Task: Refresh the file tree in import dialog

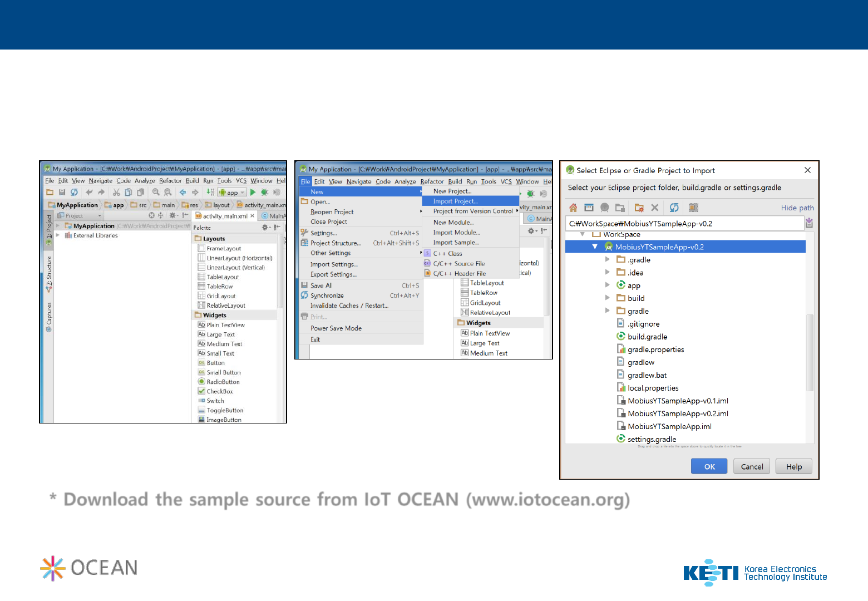Action: pyautogui.click(x=674, y=208)
